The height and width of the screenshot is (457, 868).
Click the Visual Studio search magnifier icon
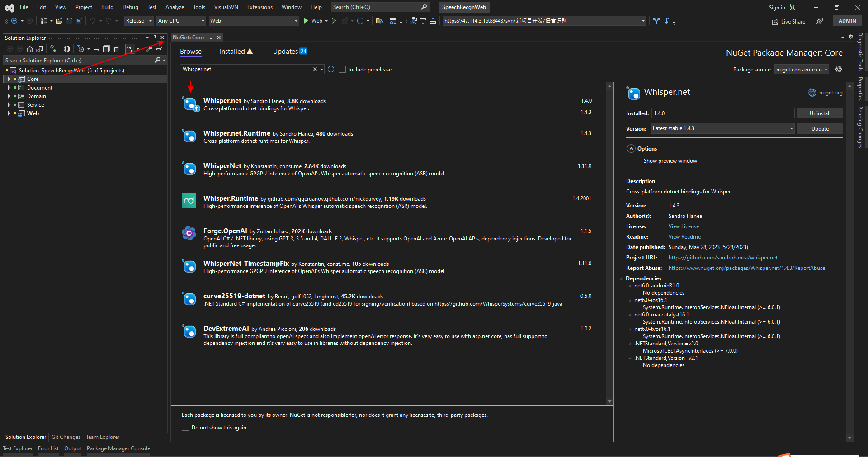click(424, 7)
